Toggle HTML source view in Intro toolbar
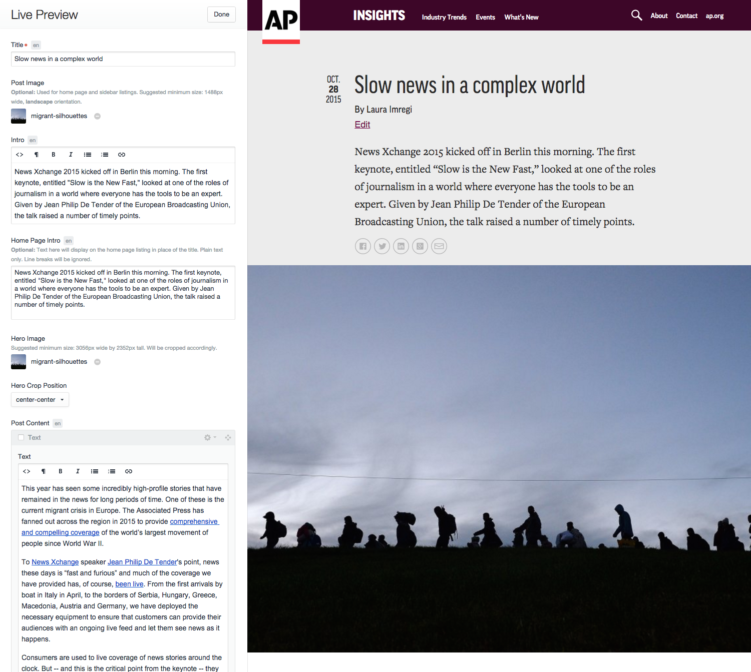The image size is (751, 672). click(x=19, y=155)
